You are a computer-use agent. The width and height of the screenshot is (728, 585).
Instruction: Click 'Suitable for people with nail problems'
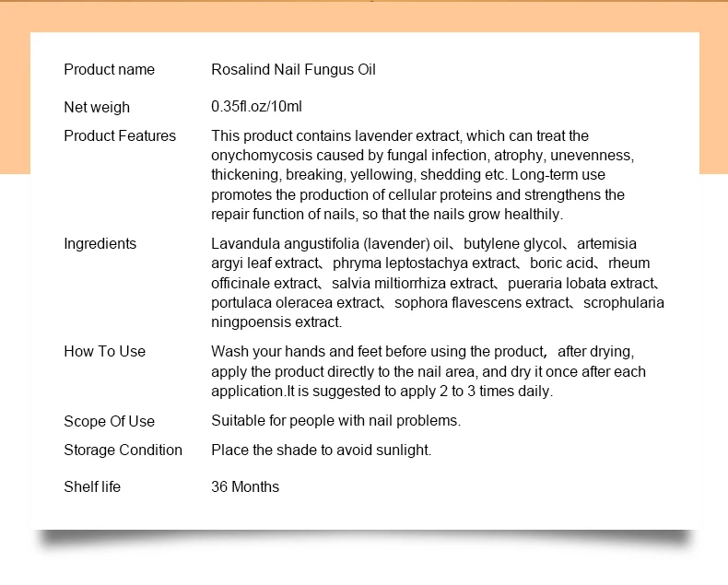(x=335, y=421)
